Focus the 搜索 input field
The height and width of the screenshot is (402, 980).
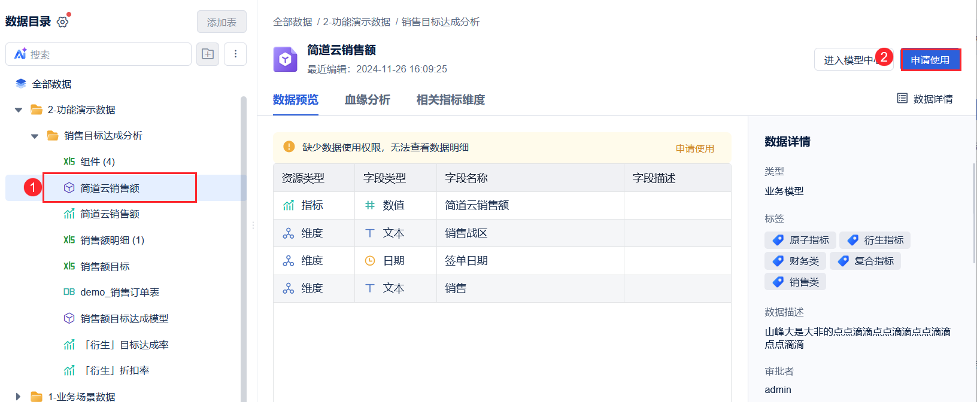pos(108,54)
